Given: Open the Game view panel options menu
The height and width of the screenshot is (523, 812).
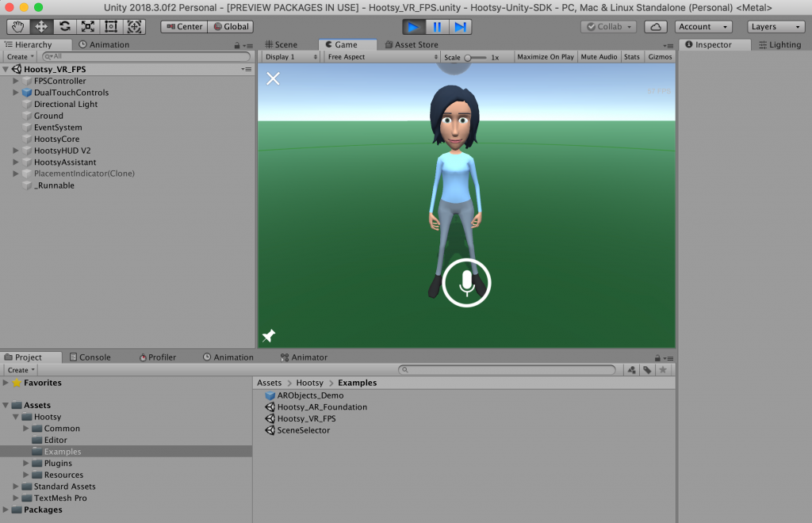Looking at the screenshot, I should pos(668,45).
